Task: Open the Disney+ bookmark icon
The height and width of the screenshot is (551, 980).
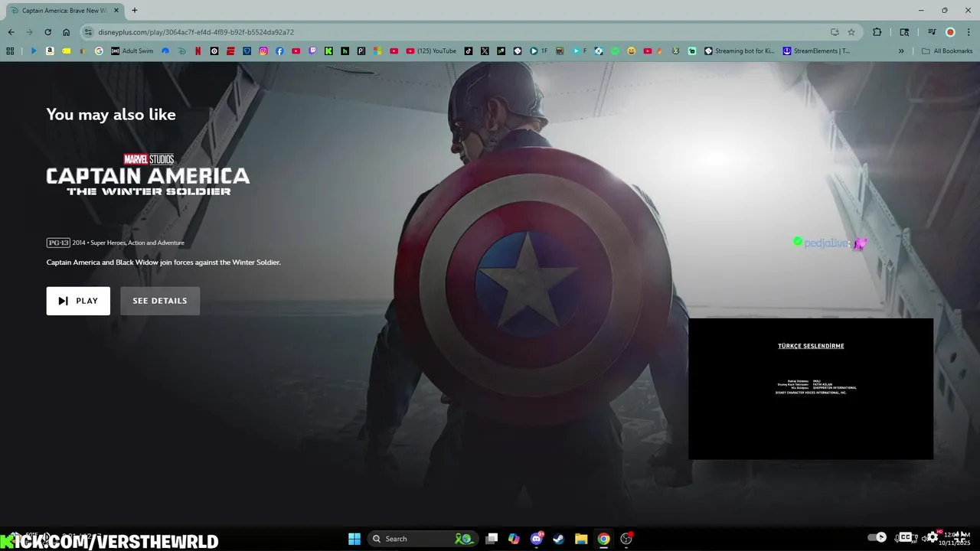Action: pos(181,51)
